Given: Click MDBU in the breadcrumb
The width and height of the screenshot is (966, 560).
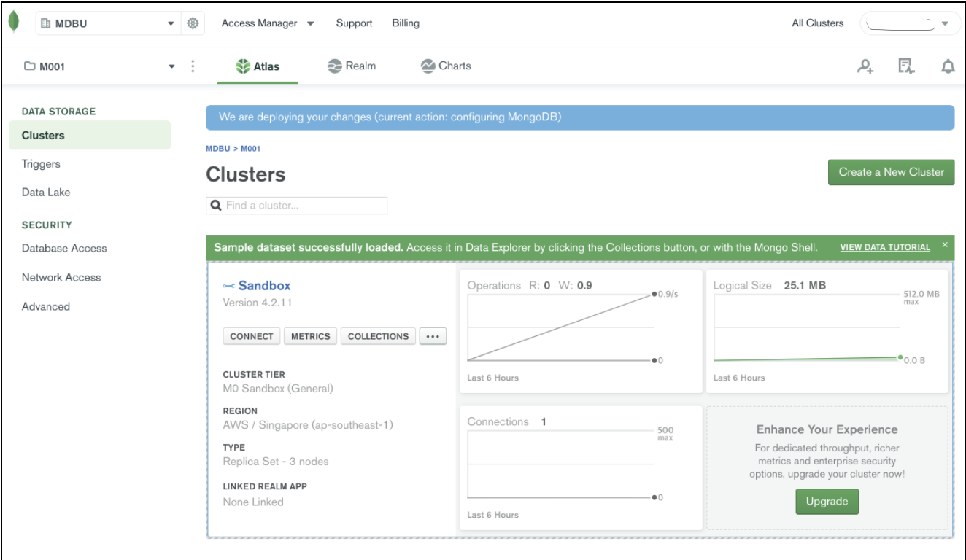Looking at the screenshot, I should [x=217, y=149].
